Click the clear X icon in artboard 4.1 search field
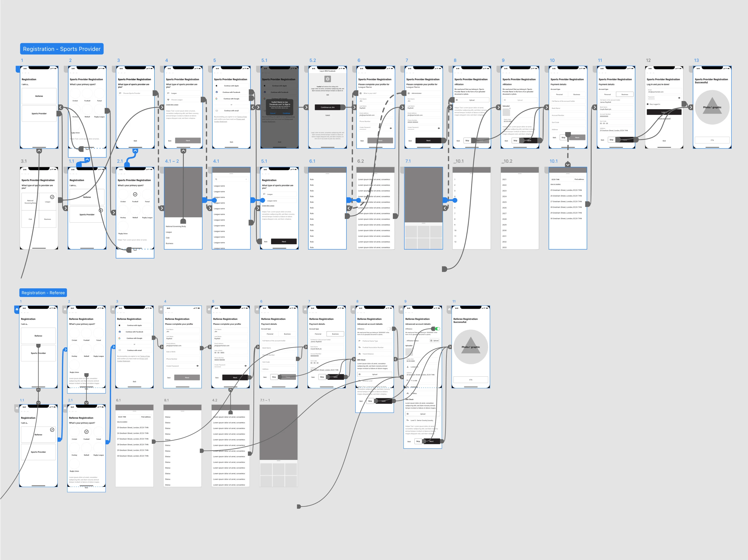Screen dimensions: 748x560 [x=246, y=179]
